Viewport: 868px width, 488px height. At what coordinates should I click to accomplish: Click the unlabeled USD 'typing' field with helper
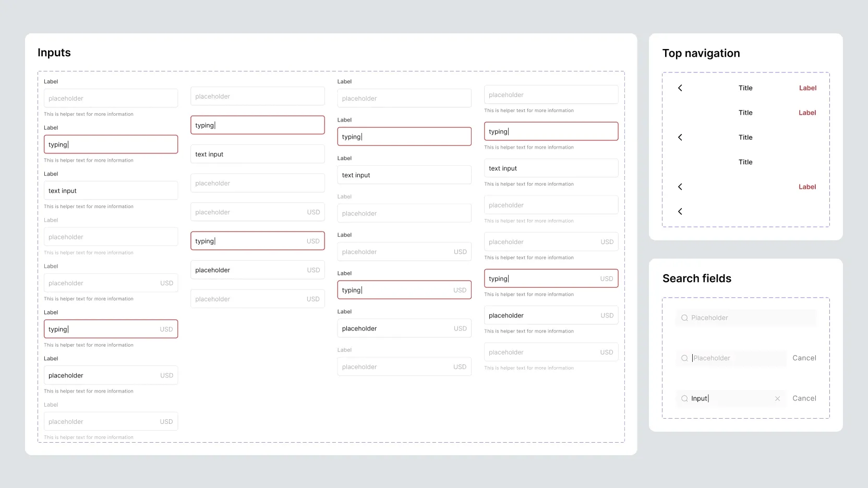coord(551,278)
